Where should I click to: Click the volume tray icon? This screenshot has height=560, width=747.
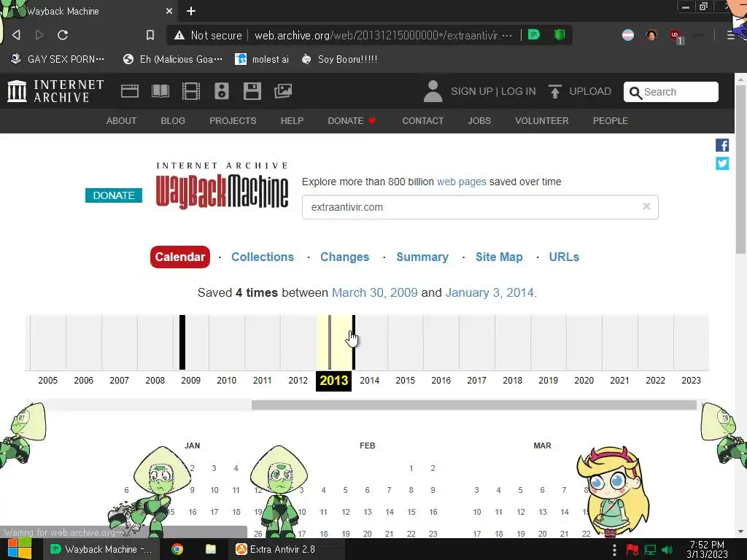tap(667, 550)
